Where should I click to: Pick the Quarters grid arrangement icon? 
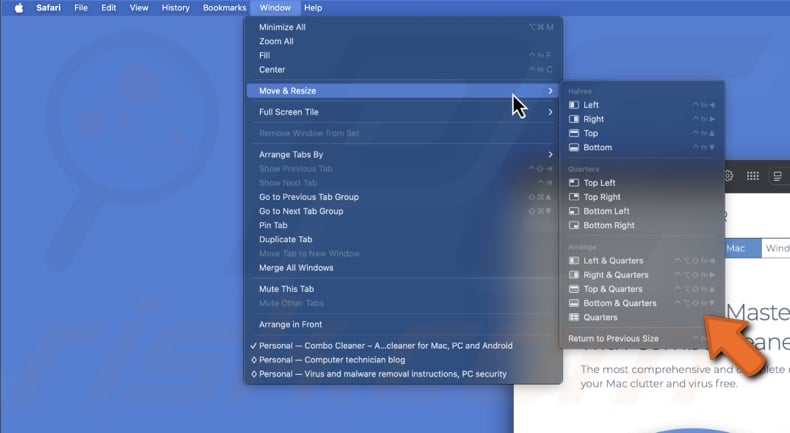574,317
